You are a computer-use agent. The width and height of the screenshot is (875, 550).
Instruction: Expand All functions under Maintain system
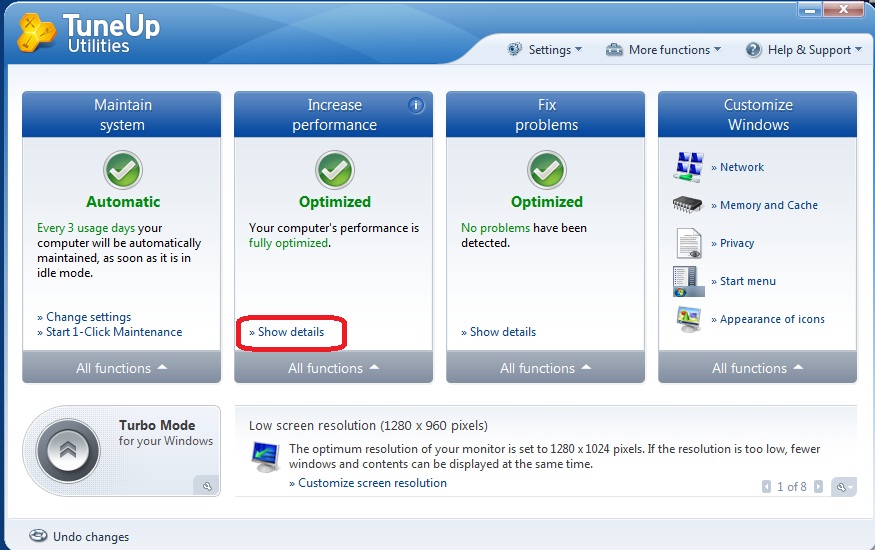(x=122, y=368)
